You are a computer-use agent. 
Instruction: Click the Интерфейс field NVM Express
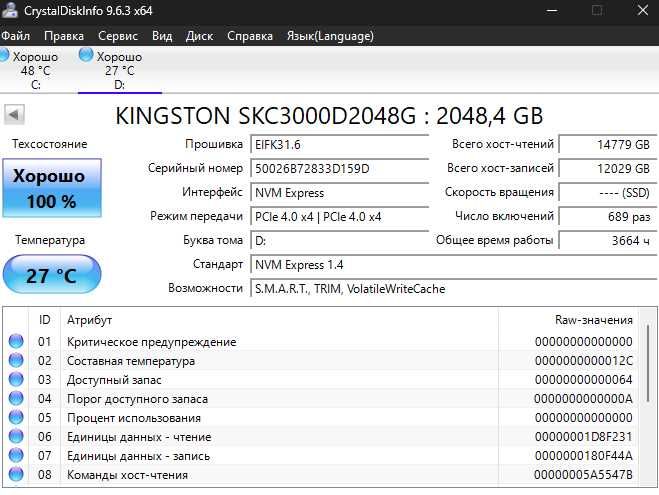pyautogui.click(x=340, y=193)
